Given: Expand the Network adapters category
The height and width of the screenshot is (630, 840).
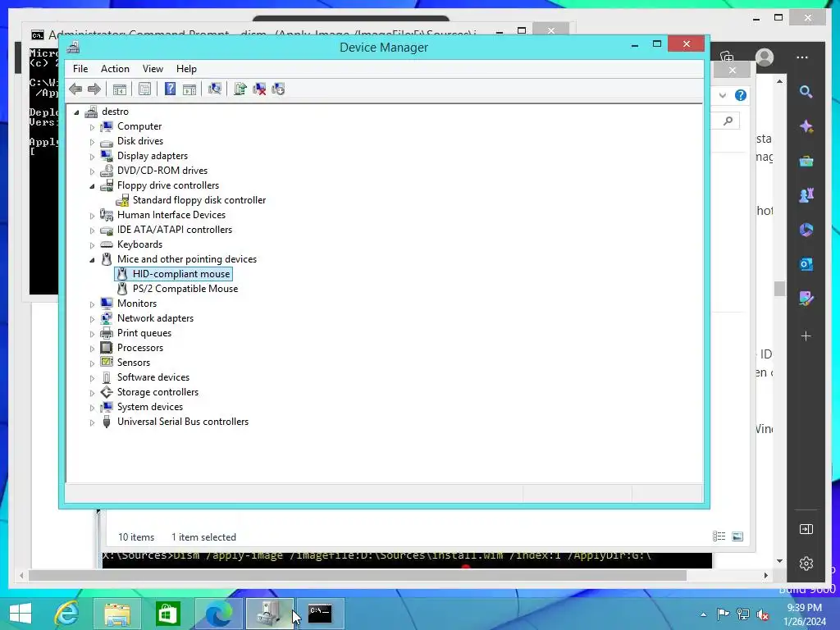Looking at the screenshot, I should tap(92, 319).
